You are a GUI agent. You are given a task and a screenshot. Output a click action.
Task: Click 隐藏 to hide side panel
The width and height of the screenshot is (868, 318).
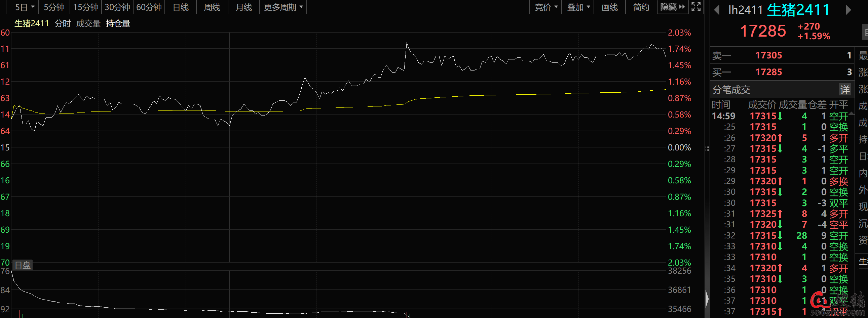click(x=672, y=7)
